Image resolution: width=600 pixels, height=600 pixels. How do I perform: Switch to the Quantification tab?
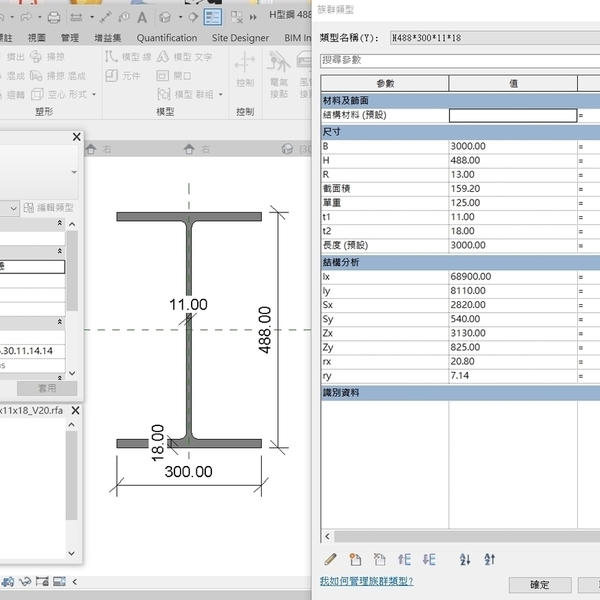167,38
